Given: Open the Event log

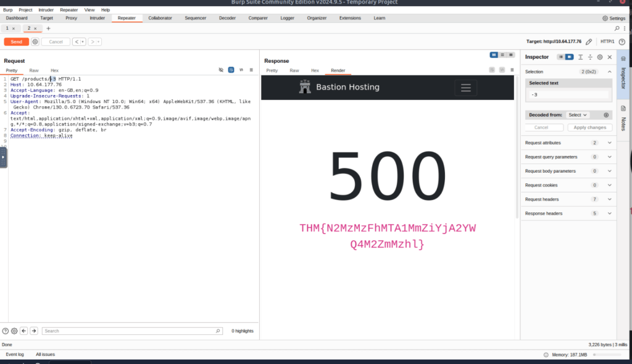Looking at the screenshot, I should [x=15, y=354].
